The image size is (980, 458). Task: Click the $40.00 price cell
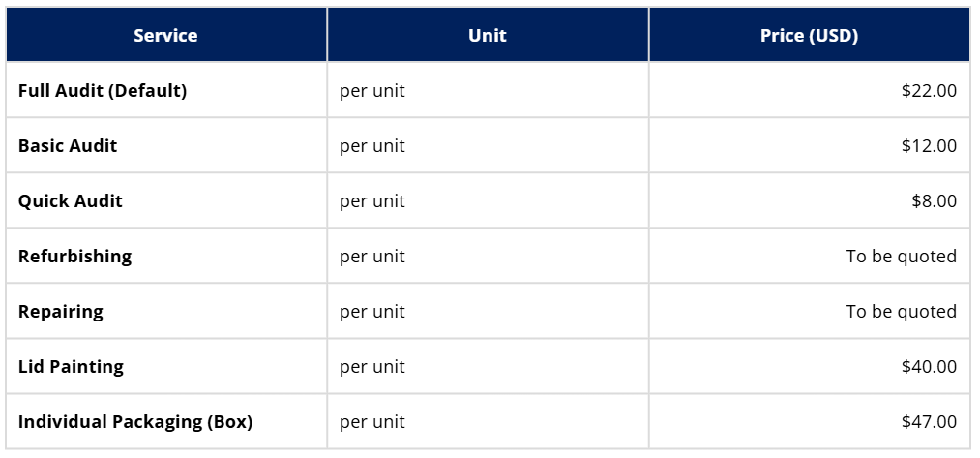coord(928,367)
